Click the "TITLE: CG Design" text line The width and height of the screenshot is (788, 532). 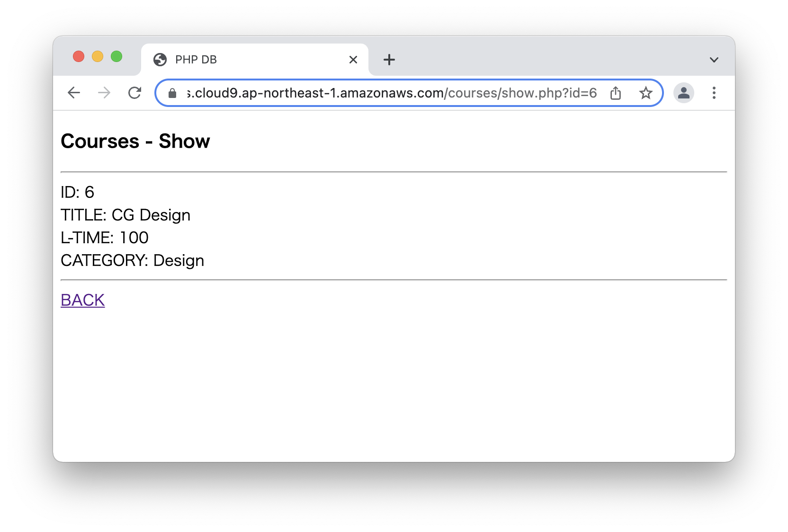point(125,215)
